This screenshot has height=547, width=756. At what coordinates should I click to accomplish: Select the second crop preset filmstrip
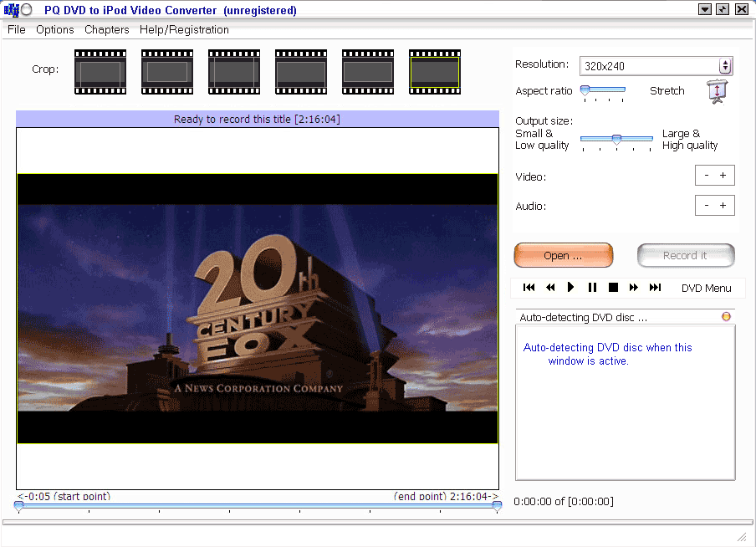coord(167,72)
